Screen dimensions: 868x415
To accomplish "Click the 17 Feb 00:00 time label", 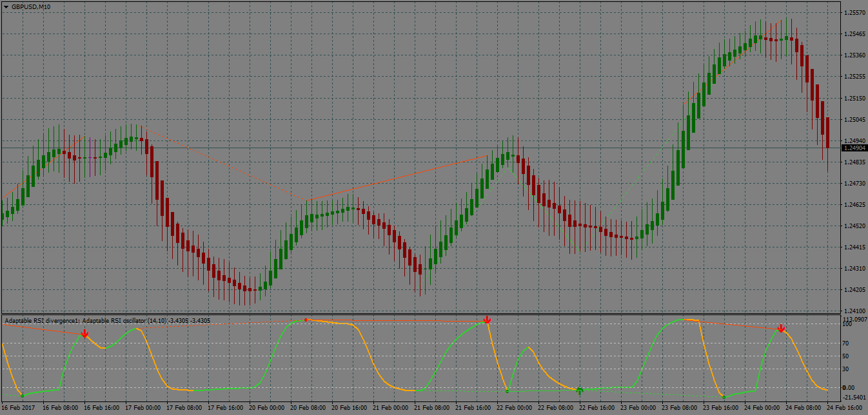I will click(142, 408).
